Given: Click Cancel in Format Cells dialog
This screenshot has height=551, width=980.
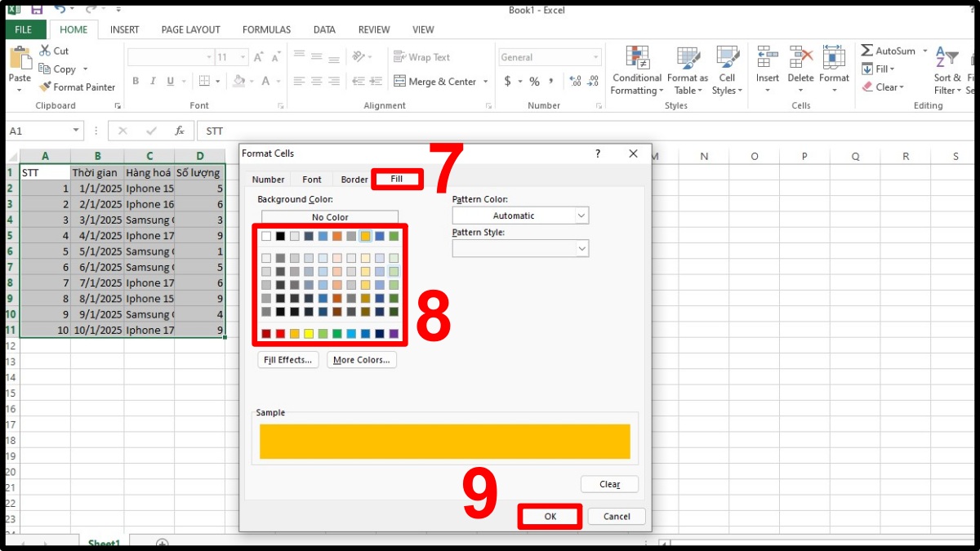Looking at the screenshot, I should pos(617,516).
